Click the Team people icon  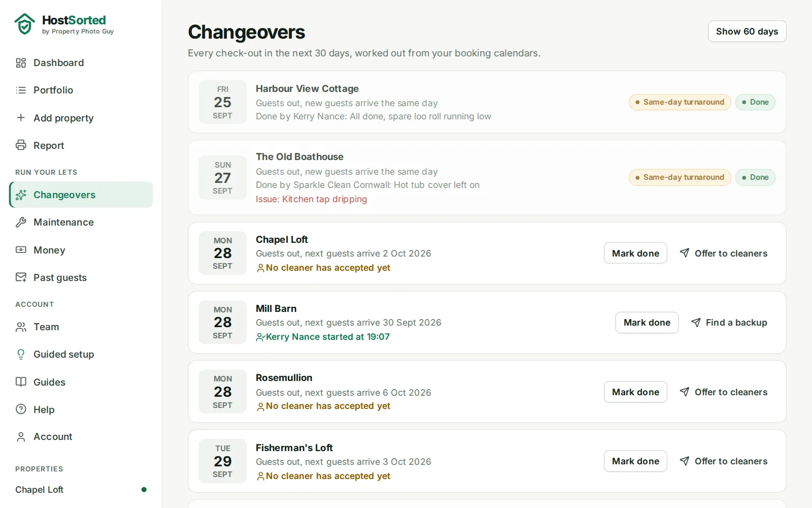pyautogui.click(x=21, y=327)
